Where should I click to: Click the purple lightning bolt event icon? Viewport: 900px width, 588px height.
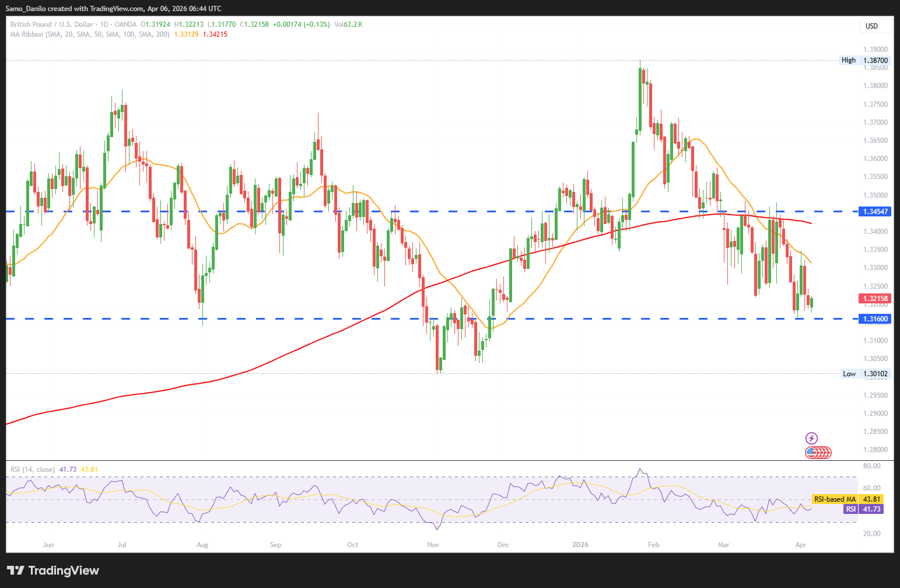pyautogui.click(x=811, y=438)
